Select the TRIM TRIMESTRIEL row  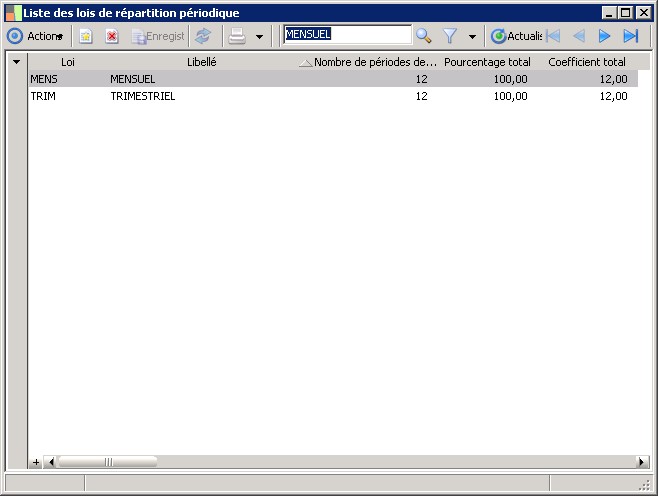click(x=333, y=96)
